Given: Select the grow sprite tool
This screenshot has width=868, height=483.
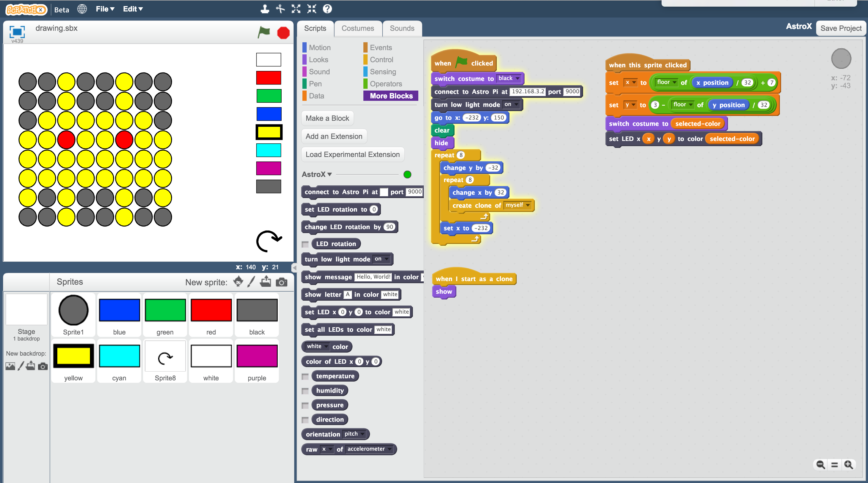Looking at the screenshot, I should tap(296, 9).
